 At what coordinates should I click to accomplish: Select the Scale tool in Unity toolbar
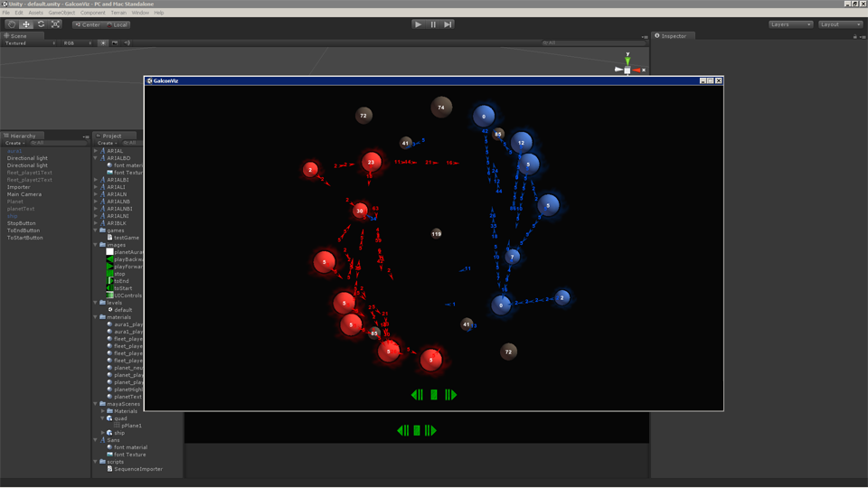click(55, 24)
